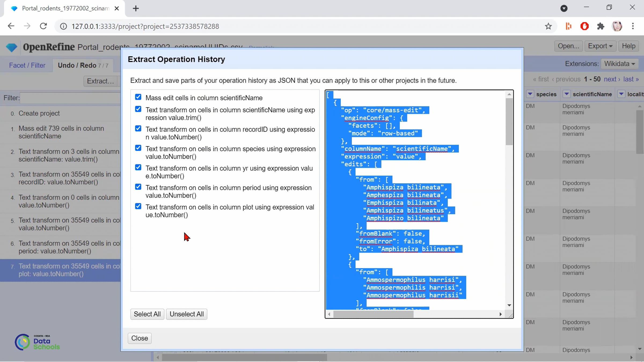
Task: Click the red shield extension icon
Action: 584,26
